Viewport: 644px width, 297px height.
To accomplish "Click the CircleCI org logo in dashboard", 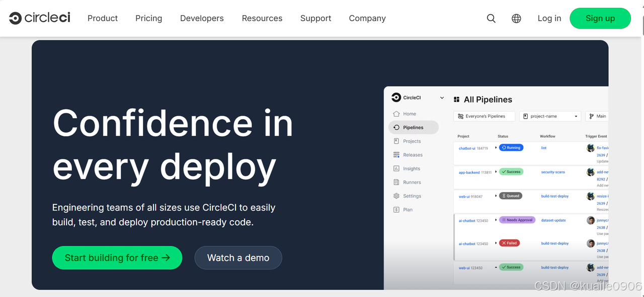I will pyautogui.click(x=396, y=97).
